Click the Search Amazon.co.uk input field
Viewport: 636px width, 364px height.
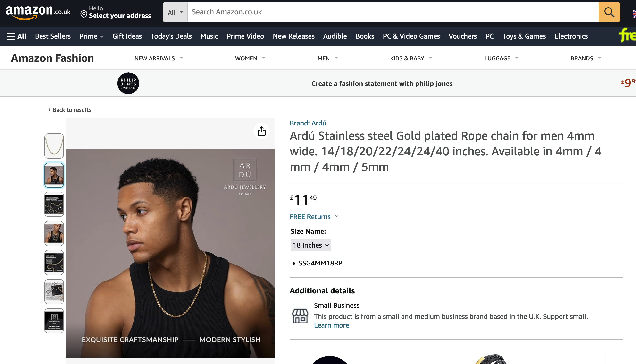(x=393, y=12)
